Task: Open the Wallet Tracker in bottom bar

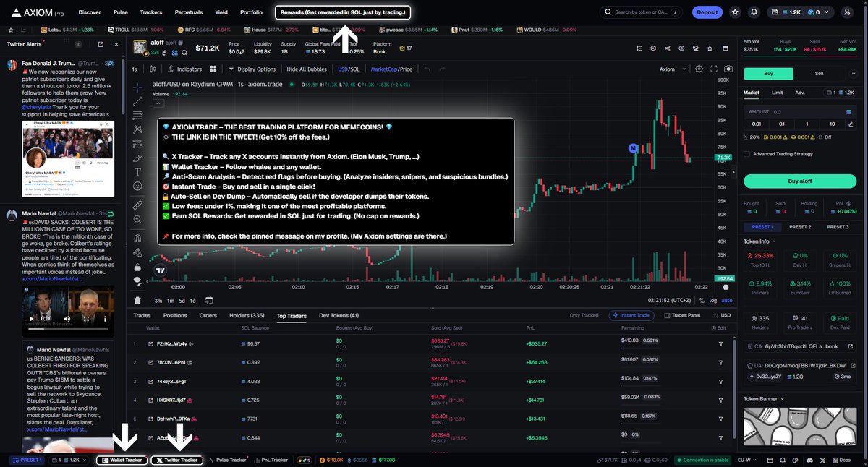Action: coord(122,460)
